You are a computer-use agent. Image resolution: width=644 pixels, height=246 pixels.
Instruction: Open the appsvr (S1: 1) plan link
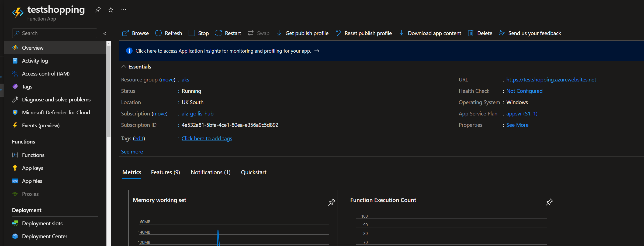[x=522, y=114]
